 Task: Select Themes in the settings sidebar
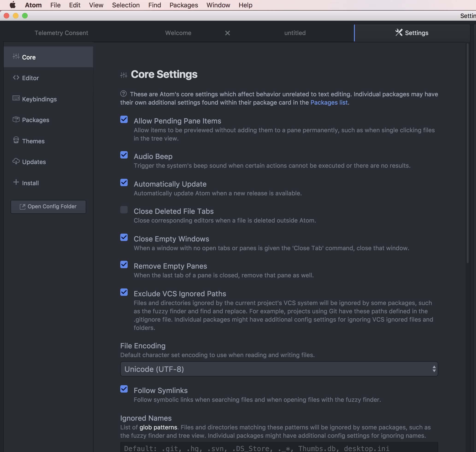[x=48, y=141]
